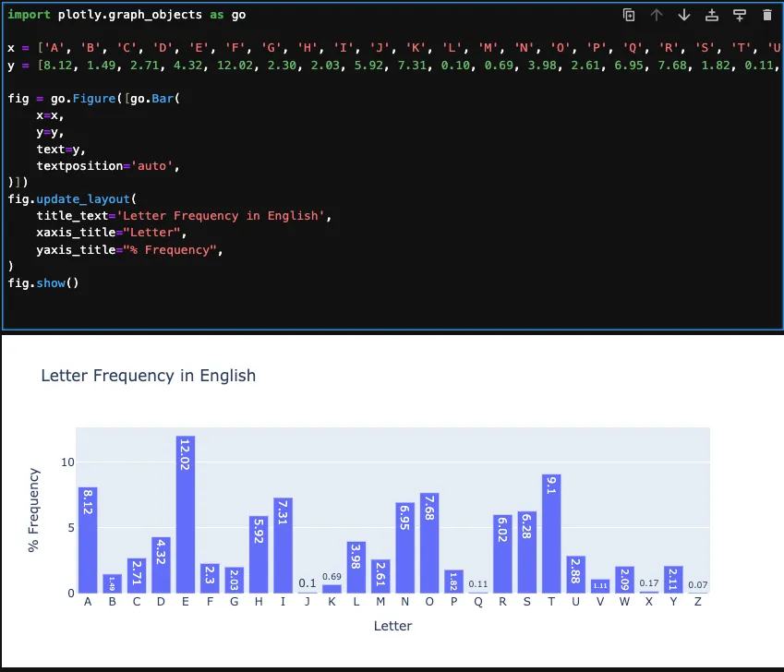
Task: Click the 7.68 bar for letter O
Action: 429,545
